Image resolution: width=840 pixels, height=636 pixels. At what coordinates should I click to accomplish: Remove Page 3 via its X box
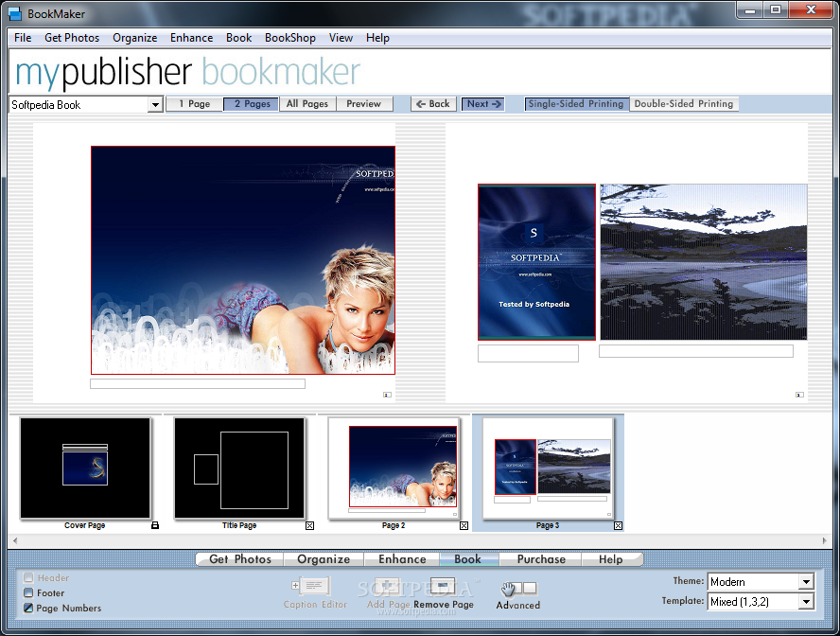[x=618, y=525]
